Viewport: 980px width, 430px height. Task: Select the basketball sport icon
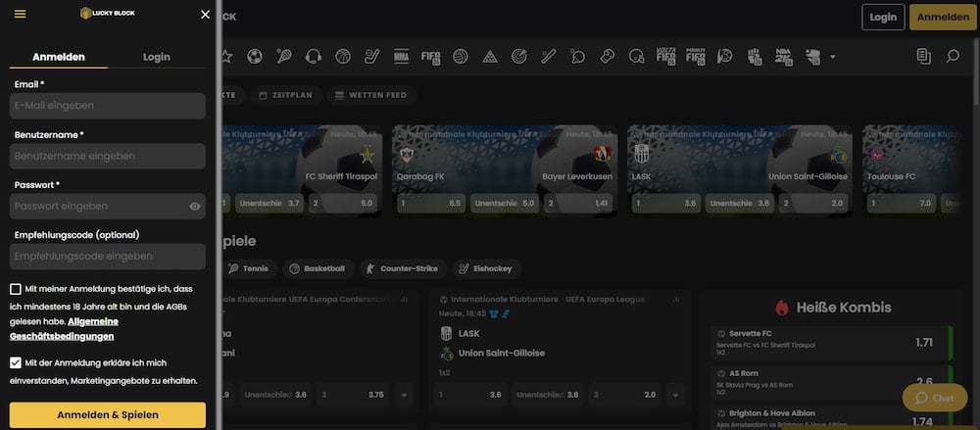pyautogui.click(x=342, y=57)
